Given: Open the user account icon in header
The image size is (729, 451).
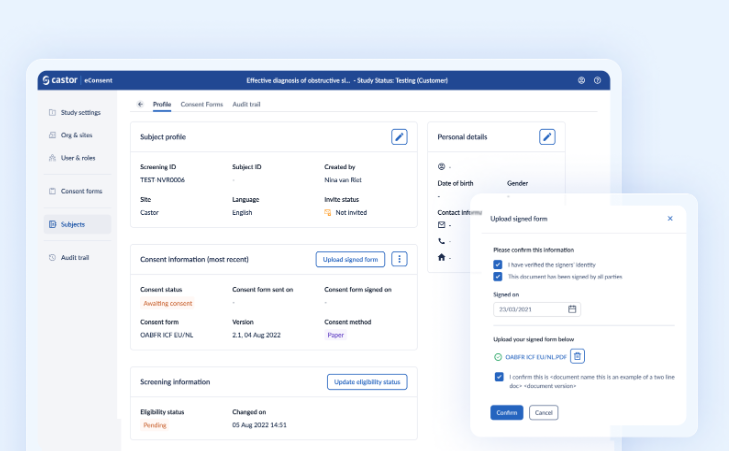Looking at the screenshot, I should point(581,80).
